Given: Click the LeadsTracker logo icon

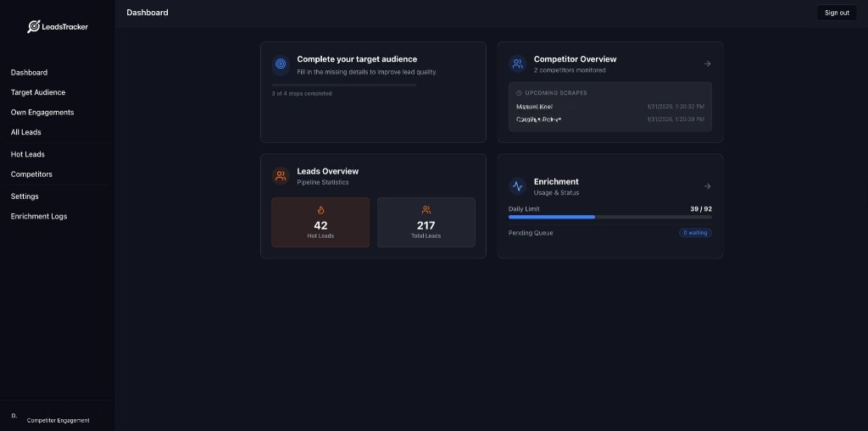Looking at the screenshot, I should point(34,26).
